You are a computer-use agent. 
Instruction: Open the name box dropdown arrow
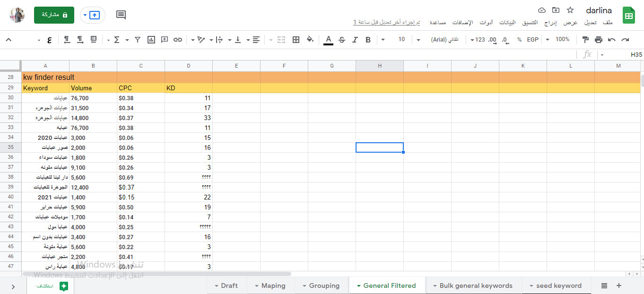(602, 55)
